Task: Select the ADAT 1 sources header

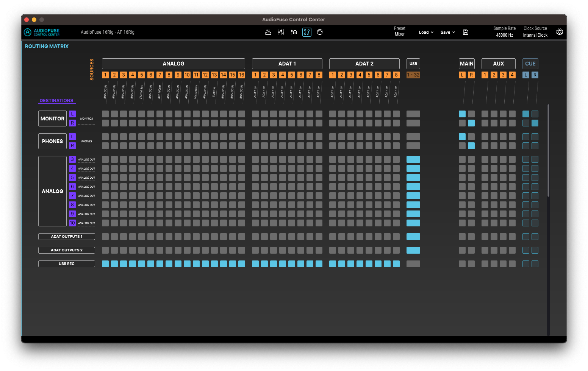Action: tap(287, 64)
